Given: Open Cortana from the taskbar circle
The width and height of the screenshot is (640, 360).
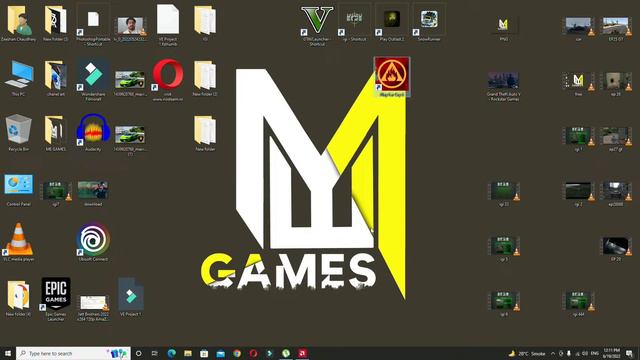Looking at the screenshot, I should point(138,353).
